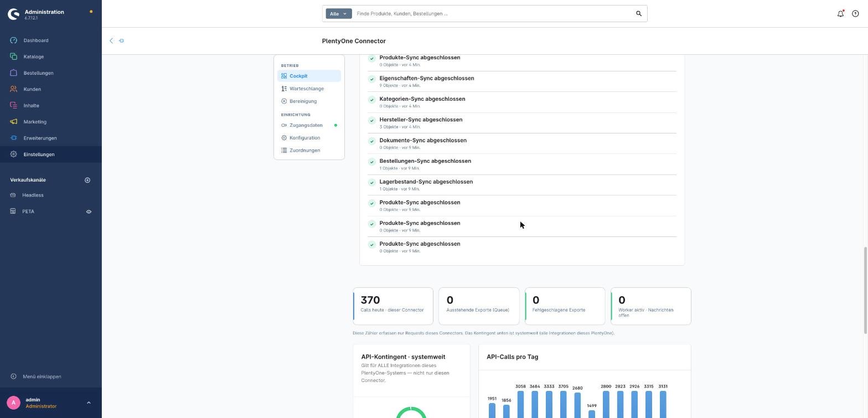The width and height of the screenshot is (868, 418).
Task: Click the Shopware logo in the sidebar
Action: coord(14,14)
